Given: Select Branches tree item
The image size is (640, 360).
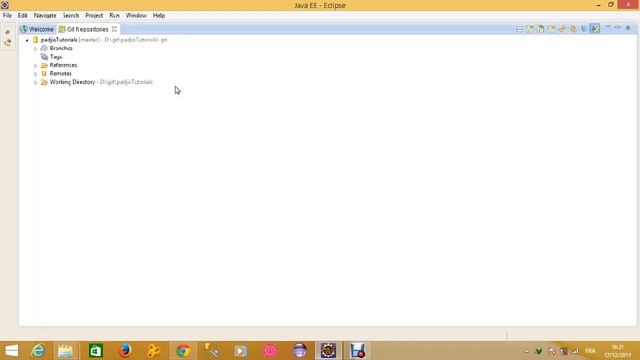Looking at the screenshot, I should click(x=61, y=48).
